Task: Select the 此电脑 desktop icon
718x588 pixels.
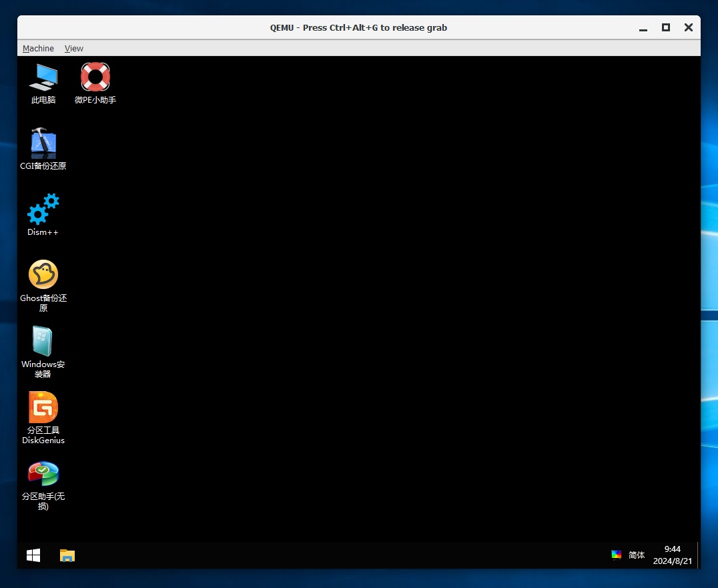Action: click(x=43, y=84)
